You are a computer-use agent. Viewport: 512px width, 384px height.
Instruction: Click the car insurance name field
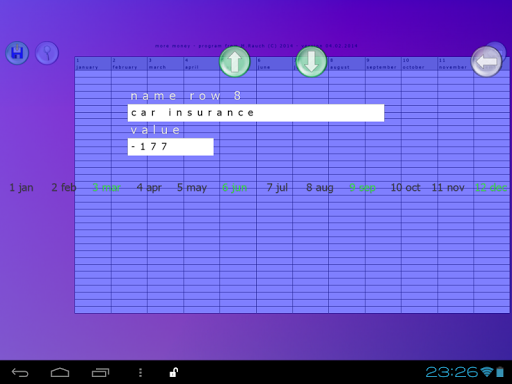[x=256, y=113]
